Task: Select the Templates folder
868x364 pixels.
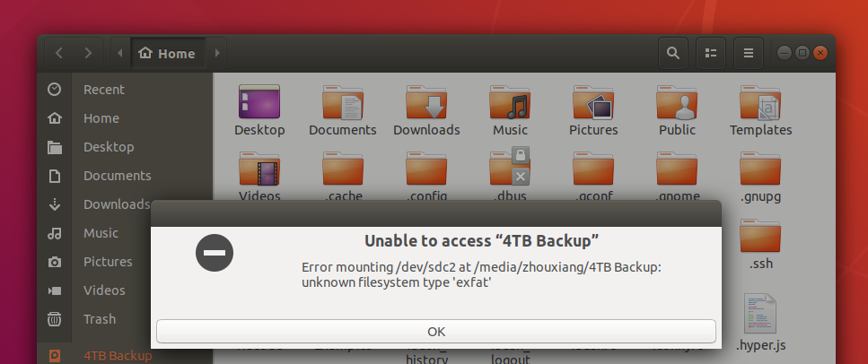Action: [760, 110]
